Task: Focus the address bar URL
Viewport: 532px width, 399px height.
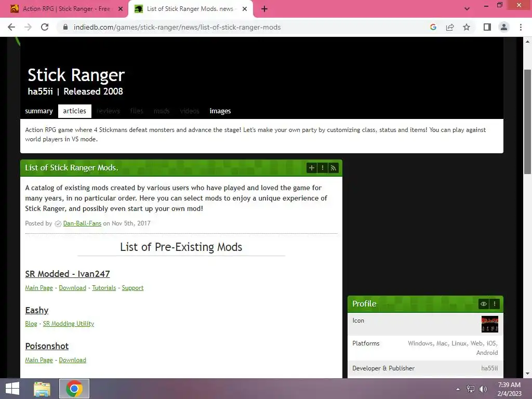Action: 177,27
